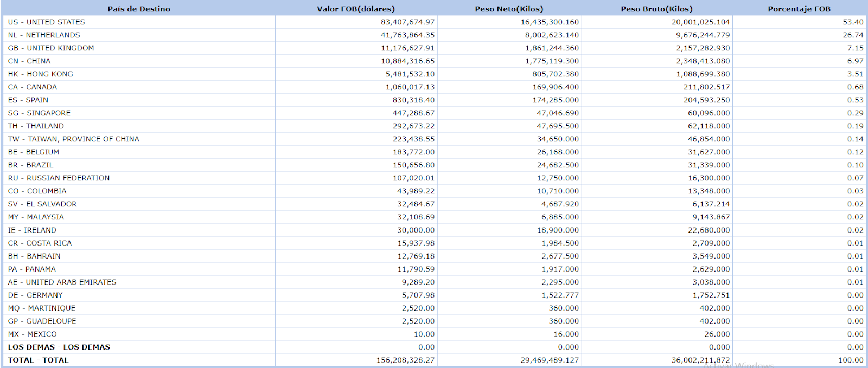Click the Porcentaje FOB column header
Image resolution: width=868 pixels, height=368 pixels.
(799, 9)
